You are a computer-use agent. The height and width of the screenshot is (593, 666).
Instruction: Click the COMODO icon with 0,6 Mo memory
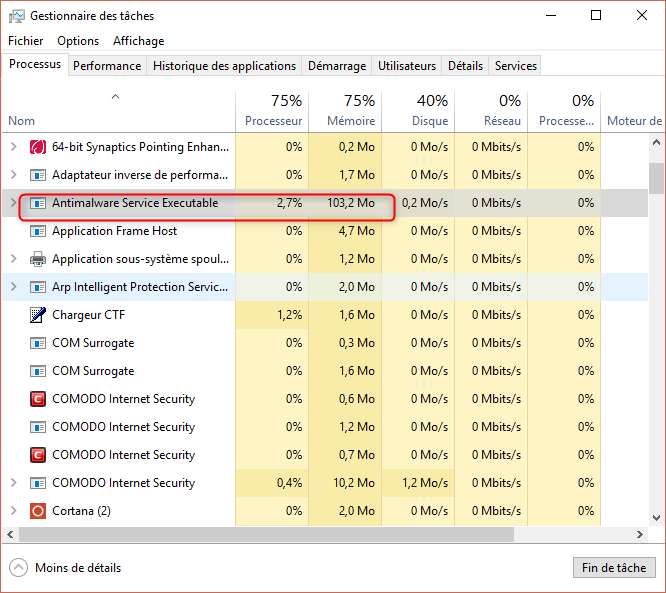click(x=38, y=399)
